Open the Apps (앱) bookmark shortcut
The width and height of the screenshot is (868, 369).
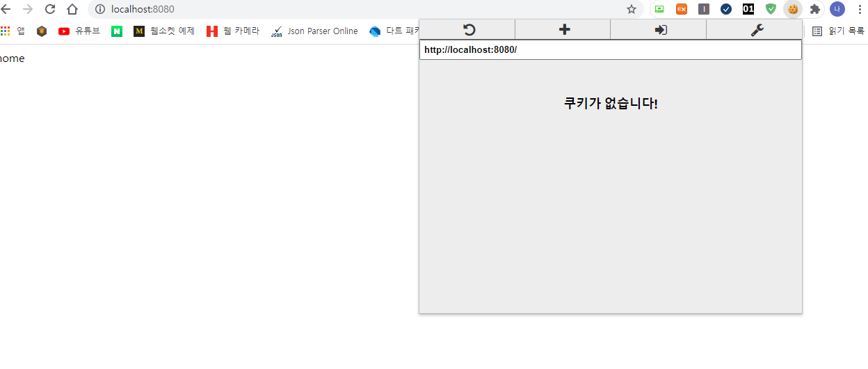click(13, 31)
